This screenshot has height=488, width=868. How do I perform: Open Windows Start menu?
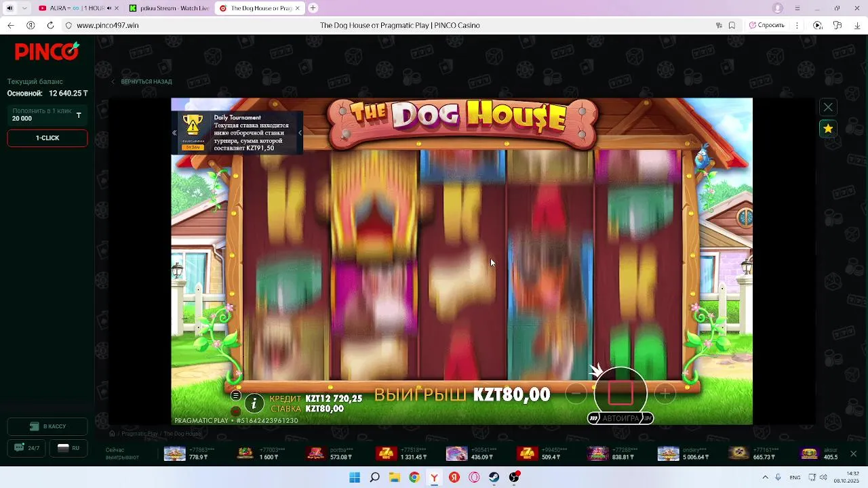point(355,477)
